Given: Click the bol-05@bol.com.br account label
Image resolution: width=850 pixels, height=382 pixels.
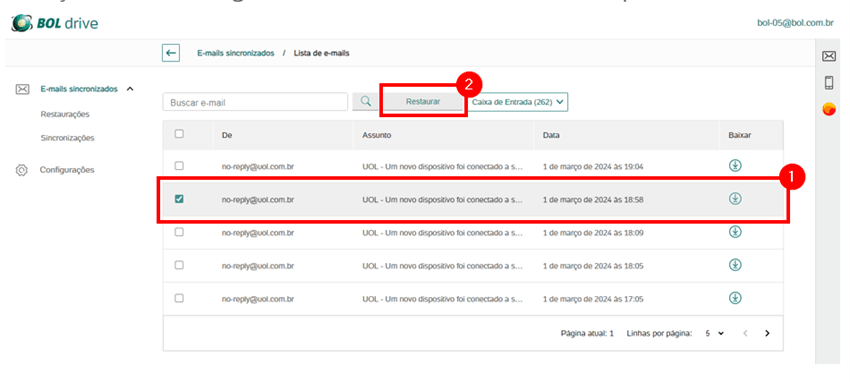Looking at the screenshot, I should coord(795,23).
